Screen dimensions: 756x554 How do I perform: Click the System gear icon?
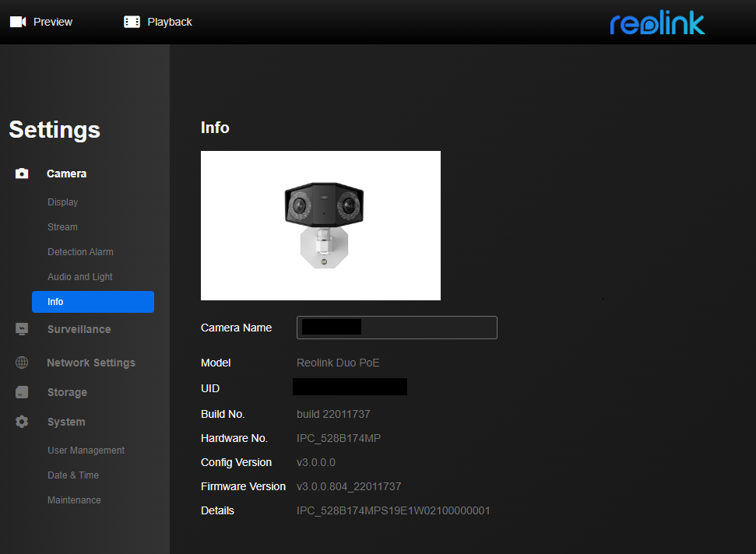click(x=21, y=422)
